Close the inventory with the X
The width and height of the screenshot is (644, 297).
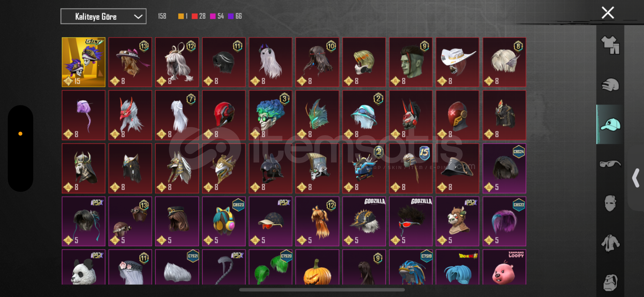[608, 13]
